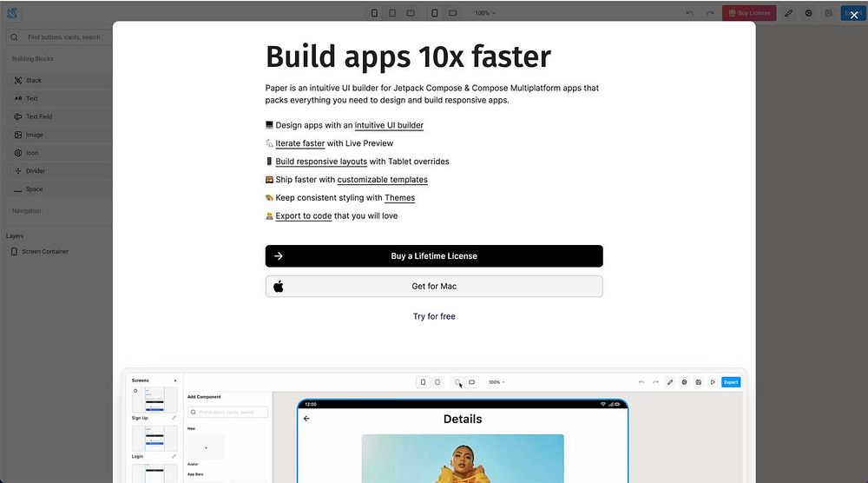Select the Text building block icon
Viewport: 868px width, 483px height.
click(18, 98)
